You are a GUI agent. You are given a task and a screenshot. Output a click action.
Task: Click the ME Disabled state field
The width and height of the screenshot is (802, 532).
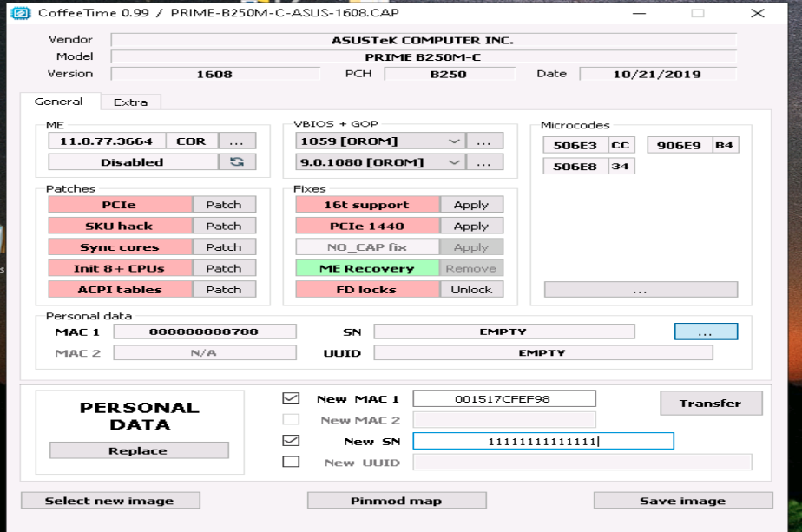[x=133, y=161]
